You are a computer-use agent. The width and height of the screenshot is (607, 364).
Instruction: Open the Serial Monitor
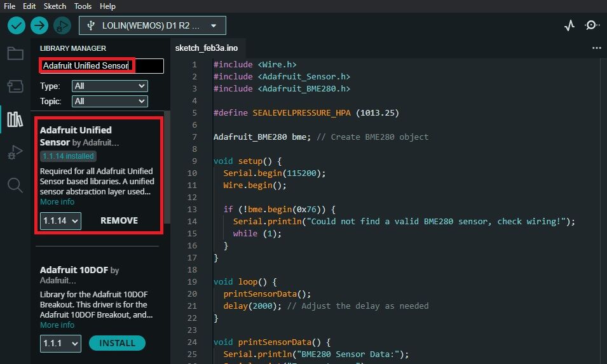pyautogui.click(x=592, y=25)
